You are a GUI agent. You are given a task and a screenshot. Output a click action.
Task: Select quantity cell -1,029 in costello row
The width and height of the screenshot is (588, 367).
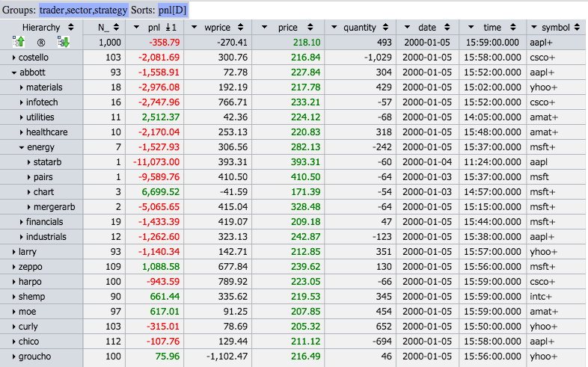(361, 58)
